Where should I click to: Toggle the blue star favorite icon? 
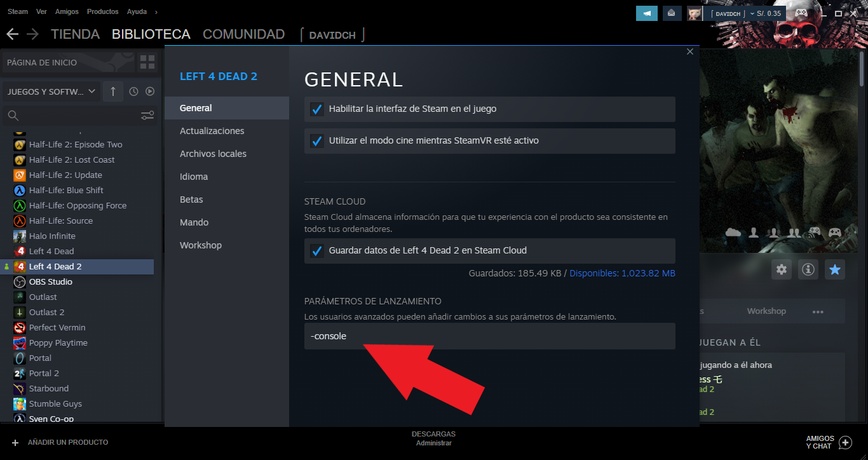click(x=835, y=269)
